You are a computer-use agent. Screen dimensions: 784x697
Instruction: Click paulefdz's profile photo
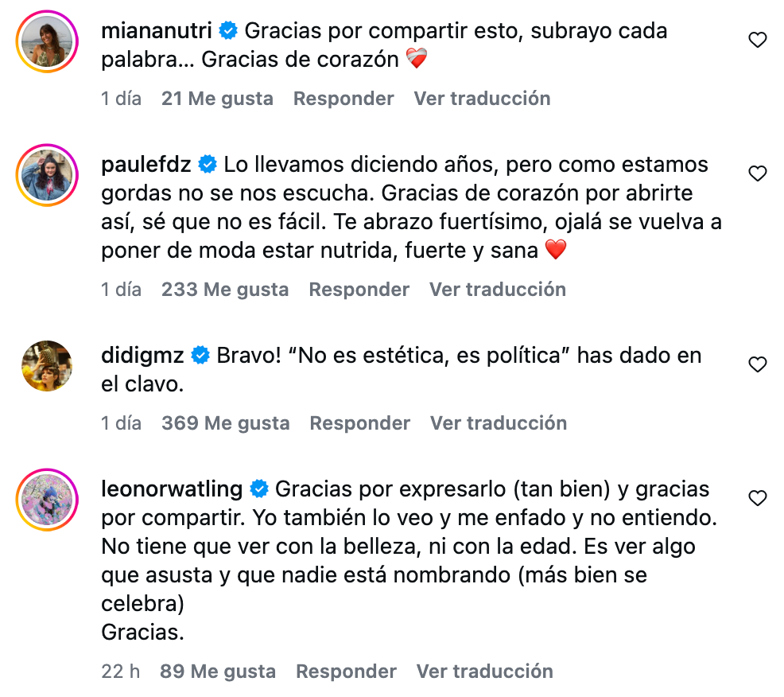pos(46,175)
